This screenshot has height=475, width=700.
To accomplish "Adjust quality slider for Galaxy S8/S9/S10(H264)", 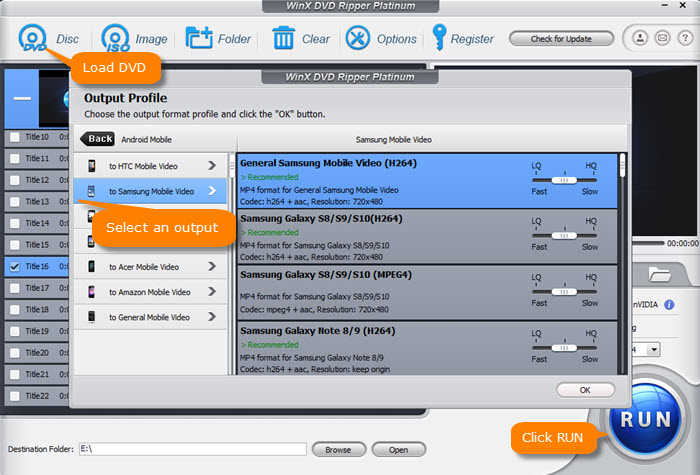I will tap(564, 235).
